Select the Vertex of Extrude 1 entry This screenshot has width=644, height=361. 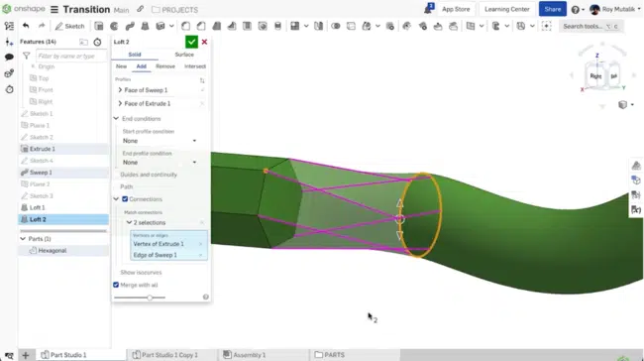pyautogui.click(x=168, y=244)
